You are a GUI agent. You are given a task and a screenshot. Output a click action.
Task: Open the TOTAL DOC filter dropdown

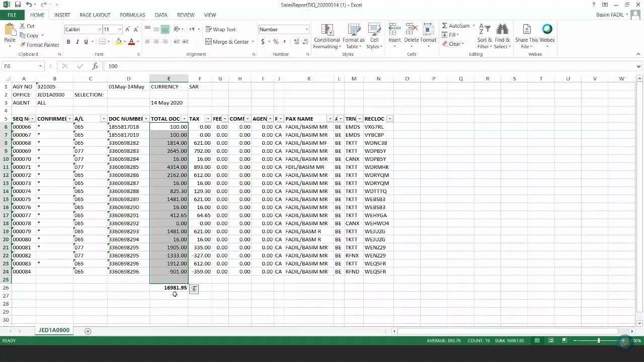point(184,119)
